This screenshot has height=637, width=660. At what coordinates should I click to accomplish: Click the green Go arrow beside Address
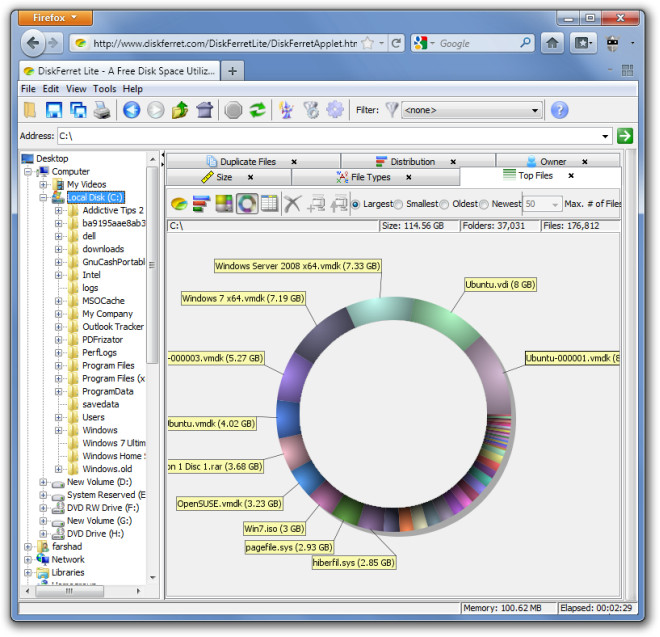point(625,136)
